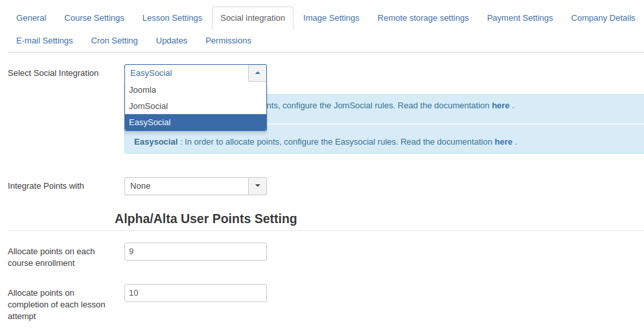This screenshot has width=644, height=334.
Task: Switch to the Updates tab
Action: 172,41
